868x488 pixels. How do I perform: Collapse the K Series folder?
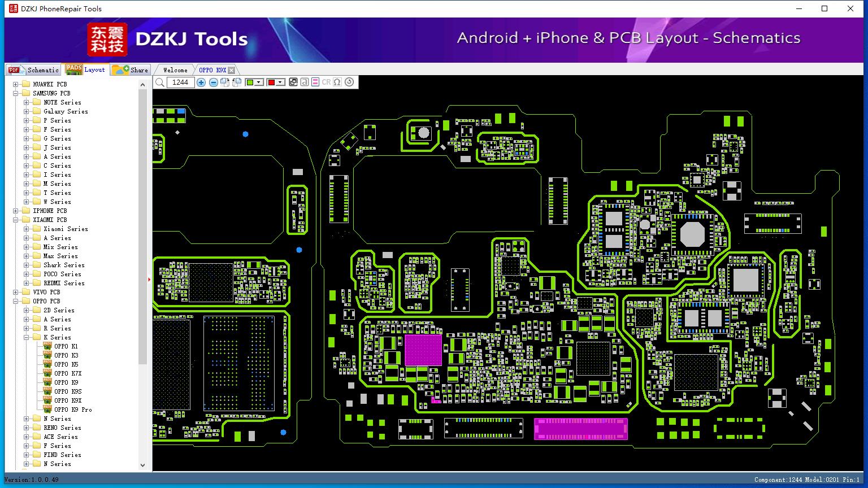27,337
